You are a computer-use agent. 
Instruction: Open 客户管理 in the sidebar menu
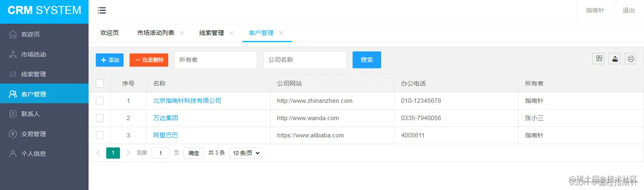pos(44,94)
